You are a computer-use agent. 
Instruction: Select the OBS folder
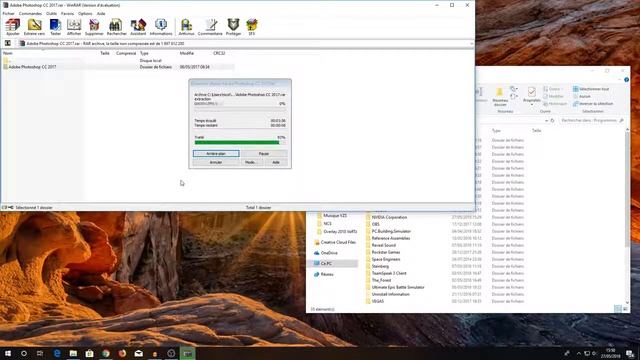(373, 224)
